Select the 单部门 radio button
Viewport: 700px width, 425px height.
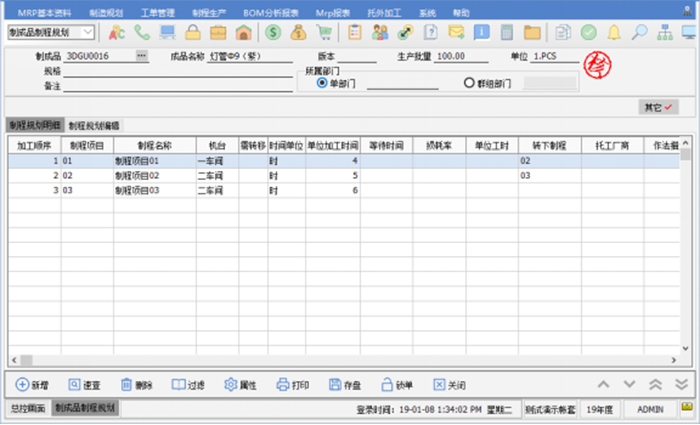click(x=321, y=84)
